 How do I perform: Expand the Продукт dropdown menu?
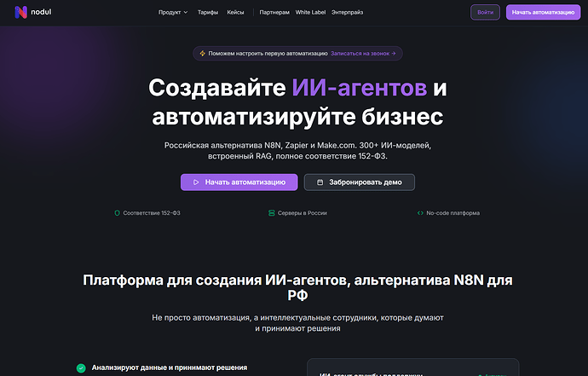(172, 13)
